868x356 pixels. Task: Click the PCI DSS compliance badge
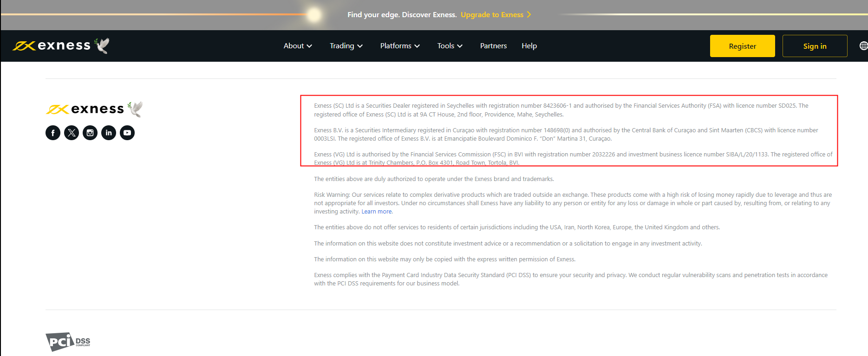pyautogui.click(x=68, y=342)
